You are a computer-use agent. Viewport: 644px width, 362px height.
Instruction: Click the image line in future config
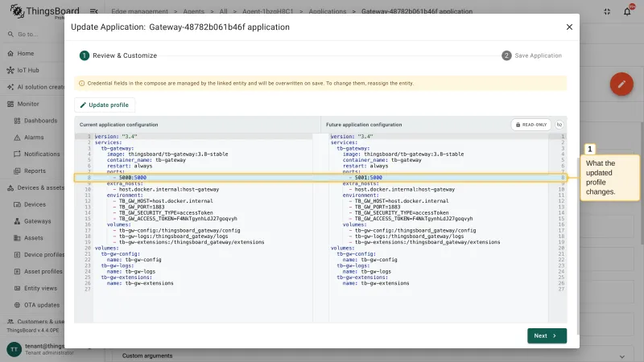403,154
